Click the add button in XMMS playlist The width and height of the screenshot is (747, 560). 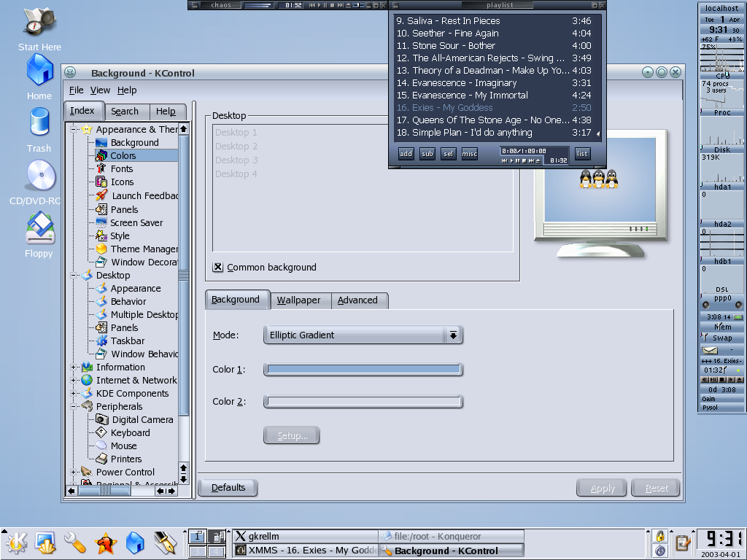click(406, 153)
